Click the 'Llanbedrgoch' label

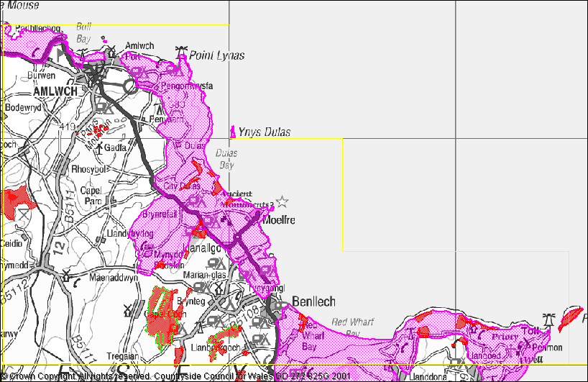[216, 348]
